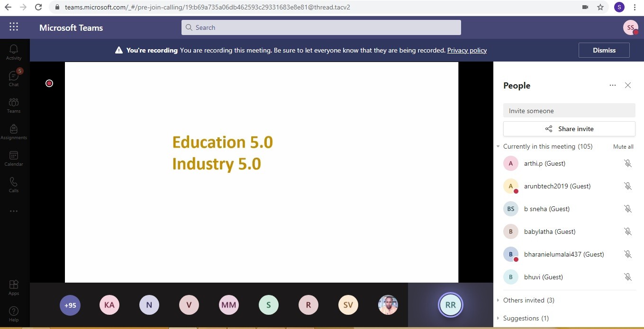Image resolution: width=644 pixels, height=329 pixels.
Task: Dismiss the recording notification banner
Action: click(x=604, y=50)
